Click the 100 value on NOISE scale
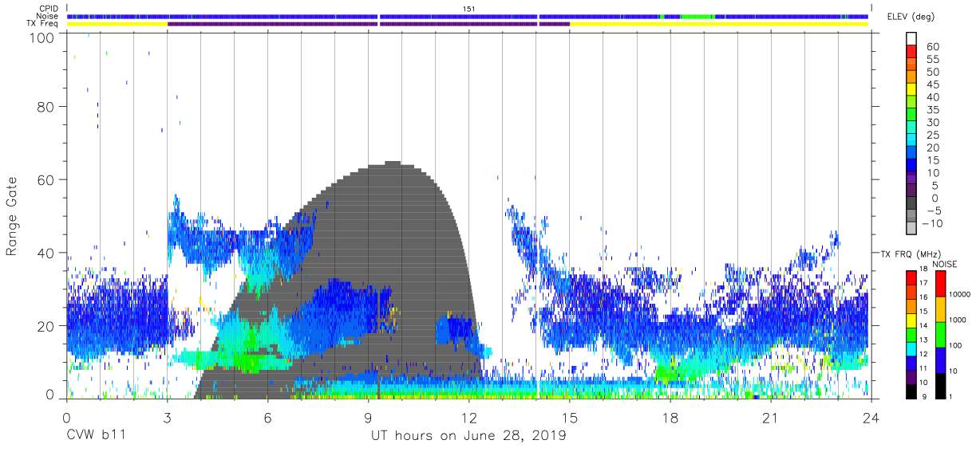This screenshot has width=980, height=452. (958, 345)
